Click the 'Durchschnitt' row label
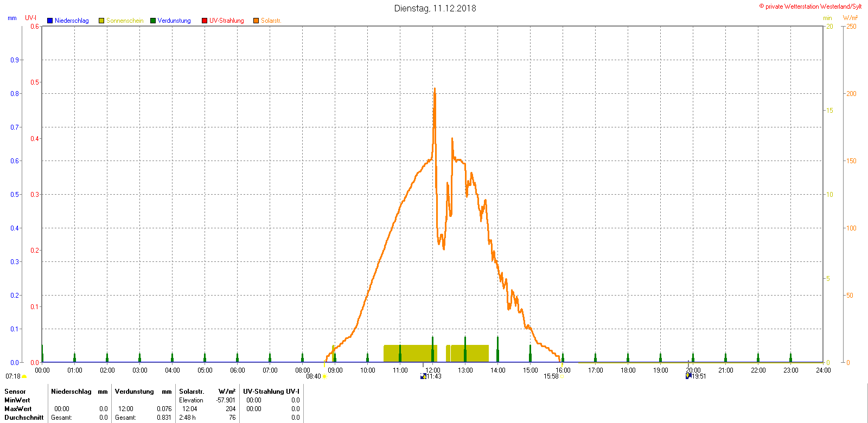The width and height of the screenshot is (868, 423). tap(24, 418)
